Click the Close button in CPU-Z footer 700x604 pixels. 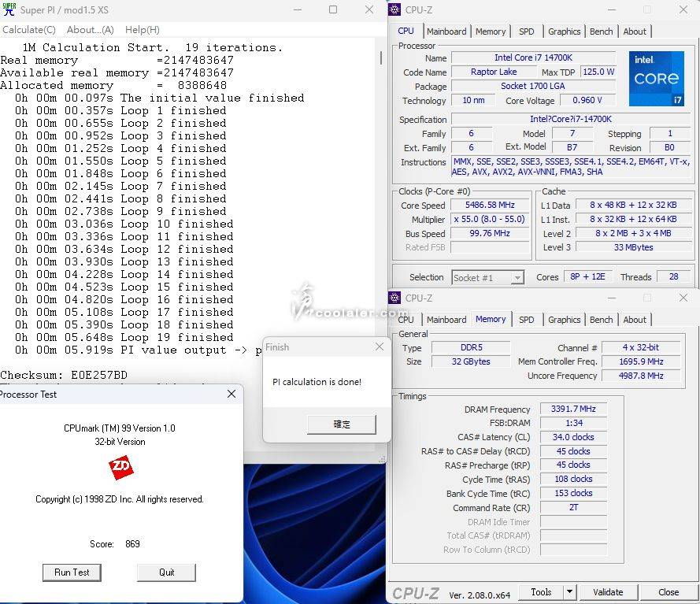click(669, 592)
